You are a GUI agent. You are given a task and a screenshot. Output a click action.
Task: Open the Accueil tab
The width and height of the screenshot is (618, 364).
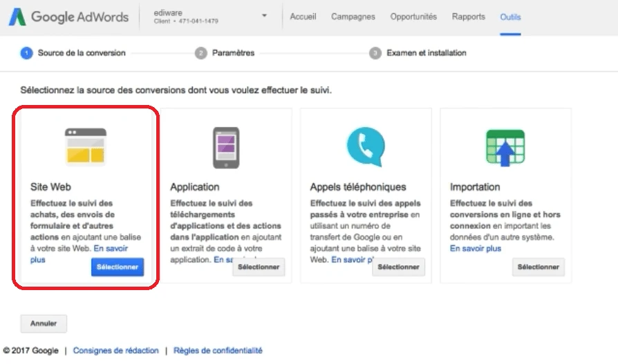(303, 17)
